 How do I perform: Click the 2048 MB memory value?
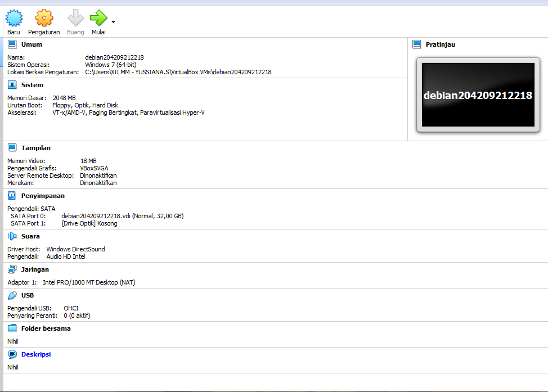pyautogui.click(x=64, y=98)
